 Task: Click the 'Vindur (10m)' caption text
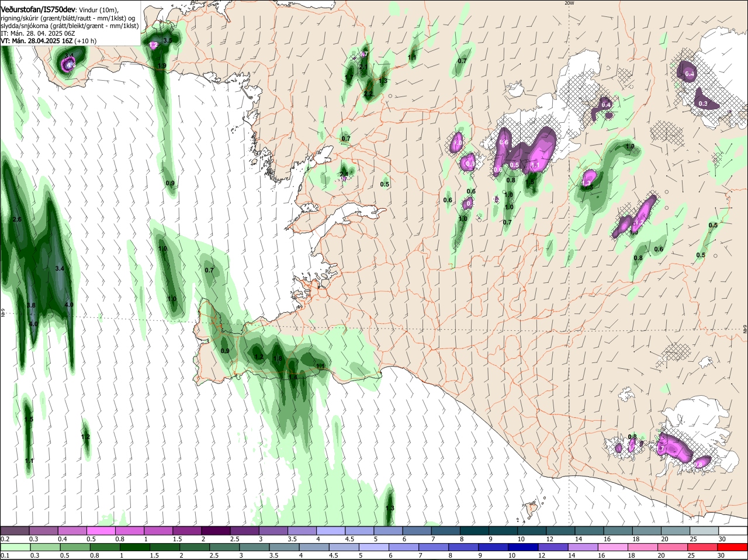(x=98, y=11)
